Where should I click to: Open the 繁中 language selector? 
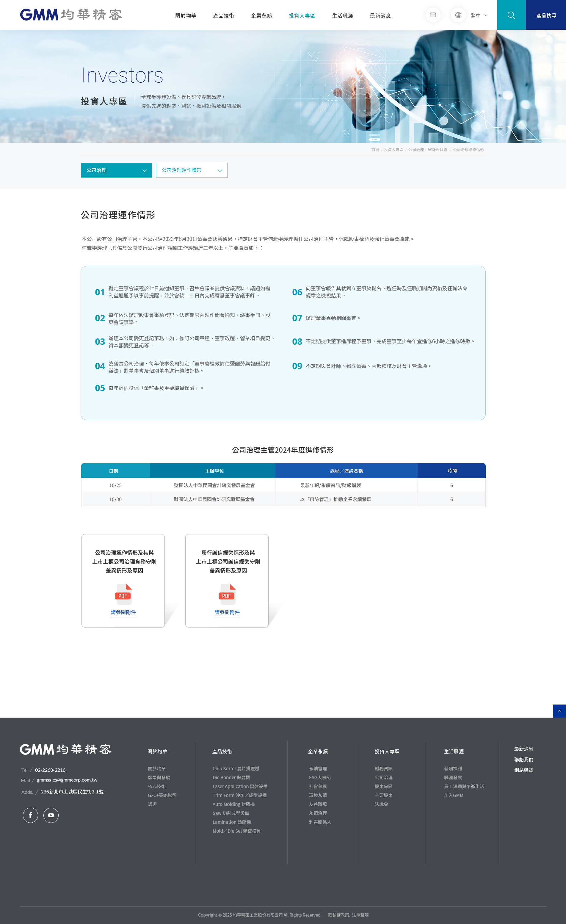(x=479, y=15)
